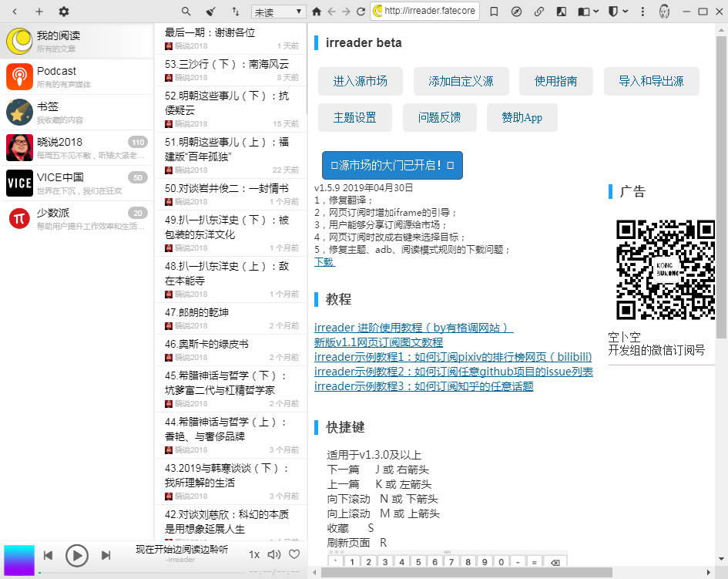This screenshot has width=728, height=579.
Task: Play the episode 现在开始边阅读边聆听
Action: pyautogui.click(x=77, y=554)
